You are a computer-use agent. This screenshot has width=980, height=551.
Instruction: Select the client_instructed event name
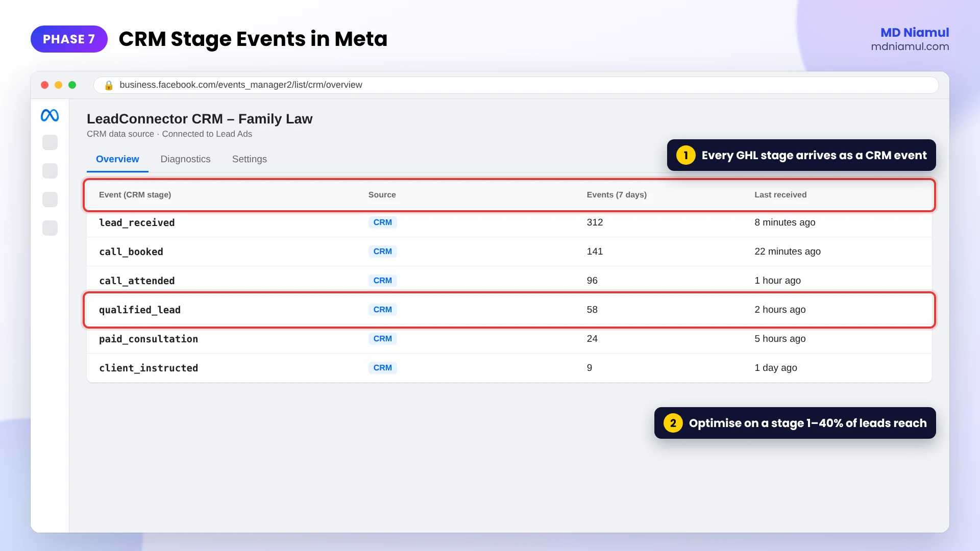(x=149, y=368)
